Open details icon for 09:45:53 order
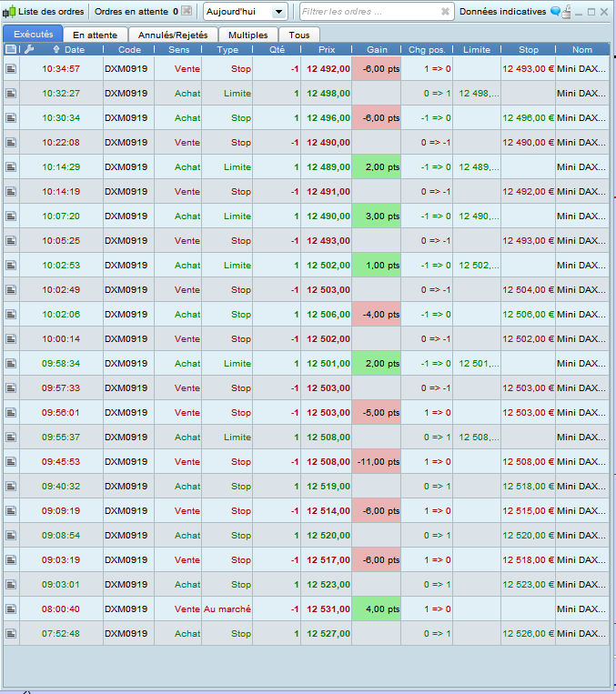The width and height of the screenshot is (616, 694). click(x=11, y=461)
